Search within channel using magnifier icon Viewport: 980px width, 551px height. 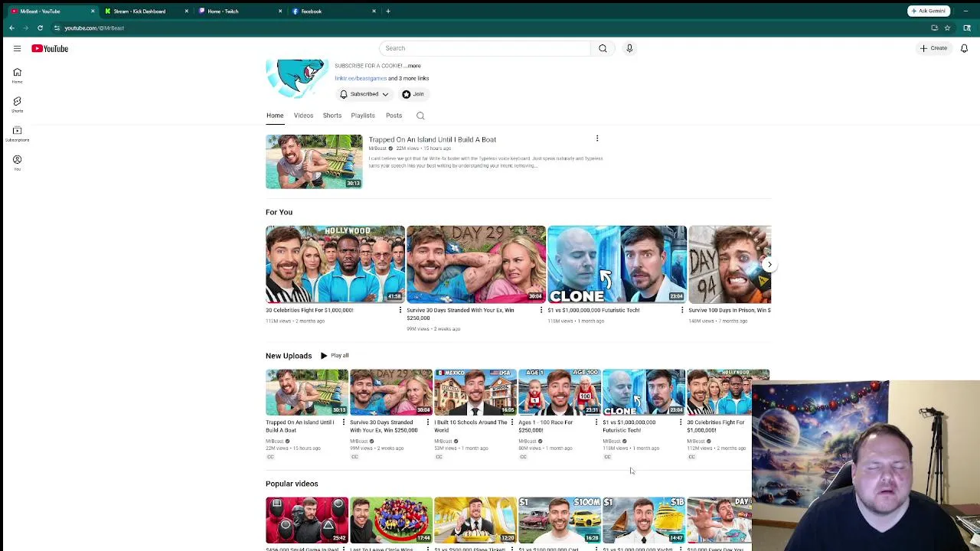(420, 116)
